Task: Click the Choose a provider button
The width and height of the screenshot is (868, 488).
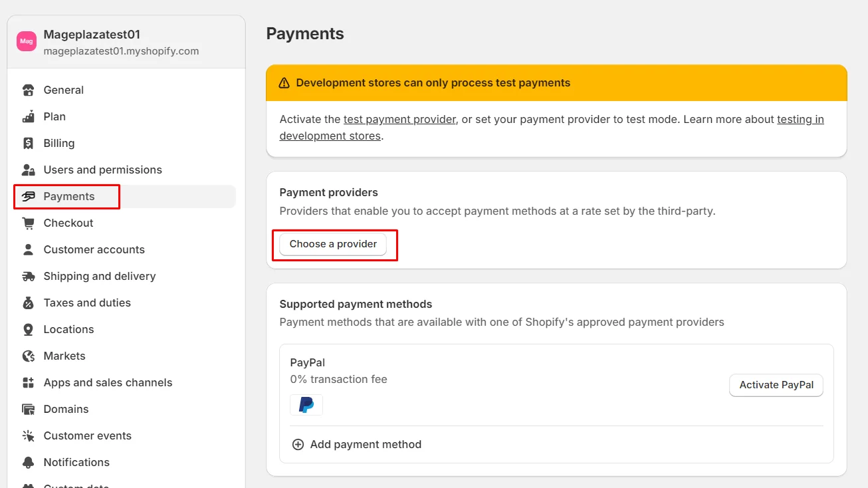Action: 333,244
